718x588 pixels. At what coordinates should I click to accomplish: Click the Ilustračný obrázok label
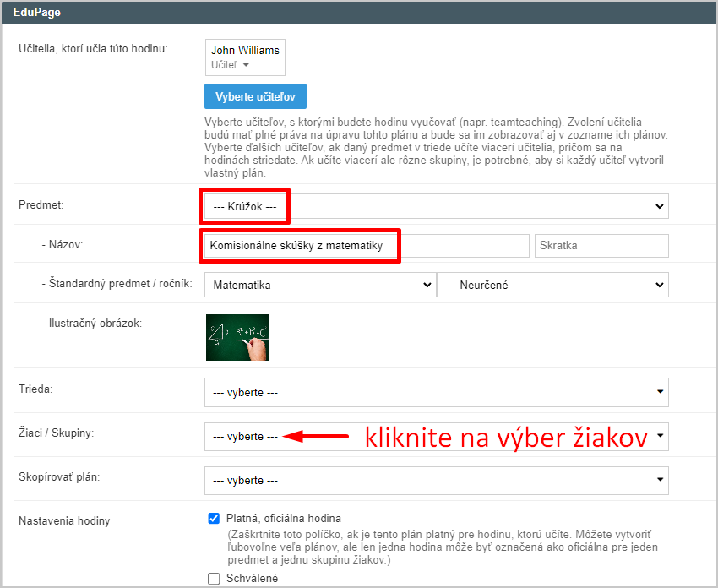click(91, 324)
